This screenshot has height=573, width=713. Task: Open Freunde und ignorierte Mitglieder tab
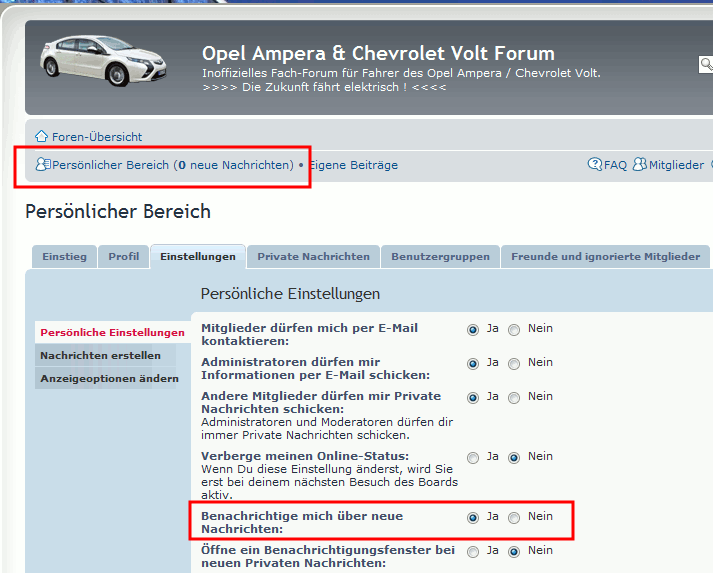(x=605, y=256)
